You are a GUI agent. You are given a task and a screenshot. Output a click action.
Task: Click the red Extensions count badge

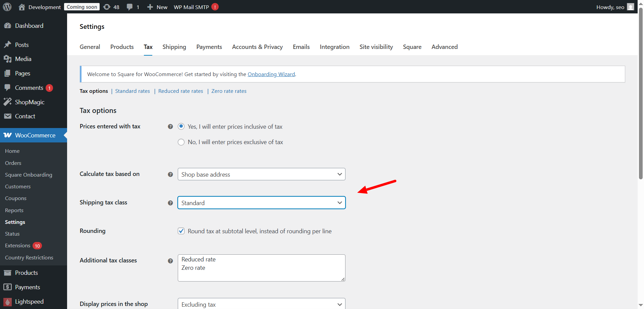tap(37, 246)
